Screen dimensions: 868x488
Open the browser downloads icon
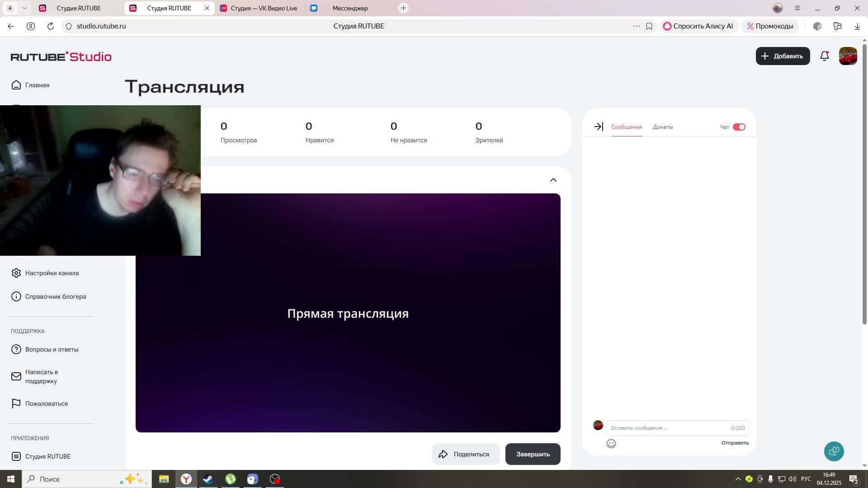pyautogui.click(x=857, y=26)
